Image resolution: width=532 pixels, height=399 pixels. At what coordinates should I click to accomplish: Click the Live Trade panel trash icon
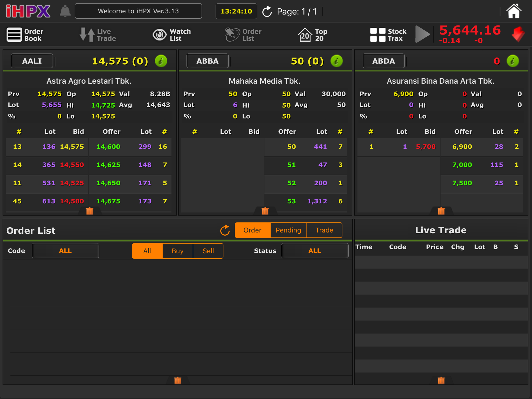pyautogui.click(x=441, y=380)
